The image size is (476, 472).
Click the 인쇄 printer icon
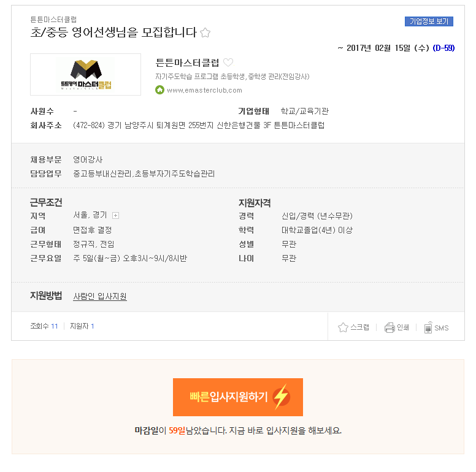(x=390, y=327)
